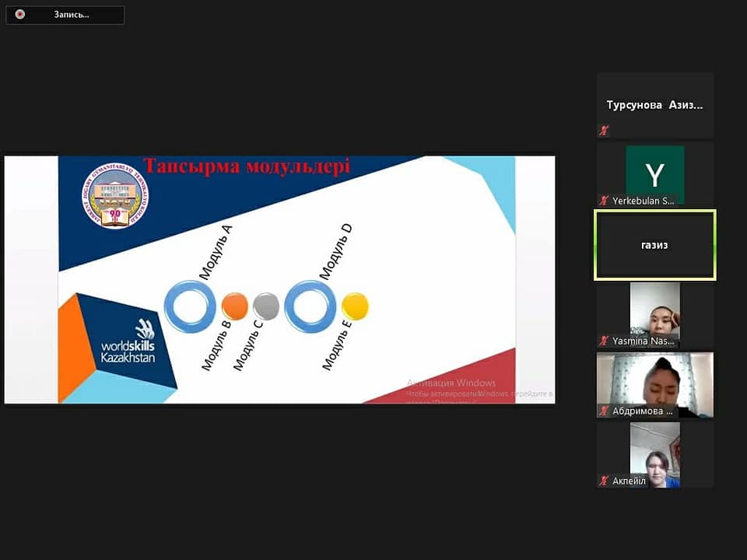Screen dimensions: 747x560
Task: Click the blue ring for Модуль D
Action: 310,306
